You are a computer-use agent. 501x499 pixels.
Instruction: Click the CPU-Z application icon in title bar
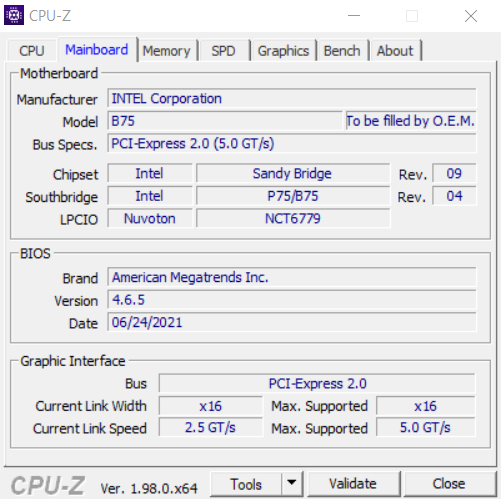(x=14, y=15)
